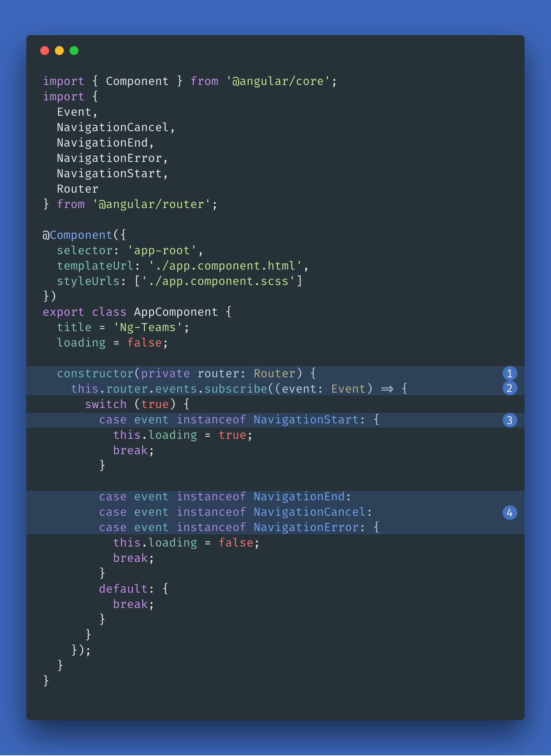Click "NavigationError" in the case statement
The height and width of the screenshot is (756, 551).
[306, 527]
